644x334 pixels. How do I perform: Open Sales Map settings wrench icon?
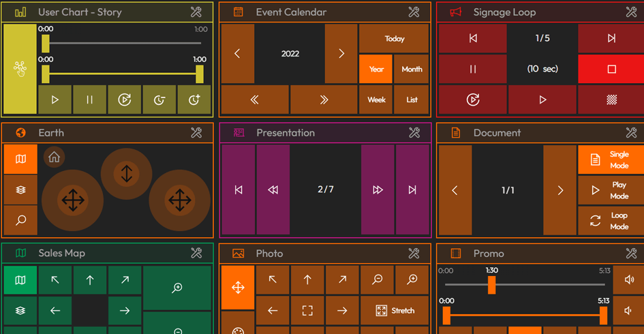196,253
